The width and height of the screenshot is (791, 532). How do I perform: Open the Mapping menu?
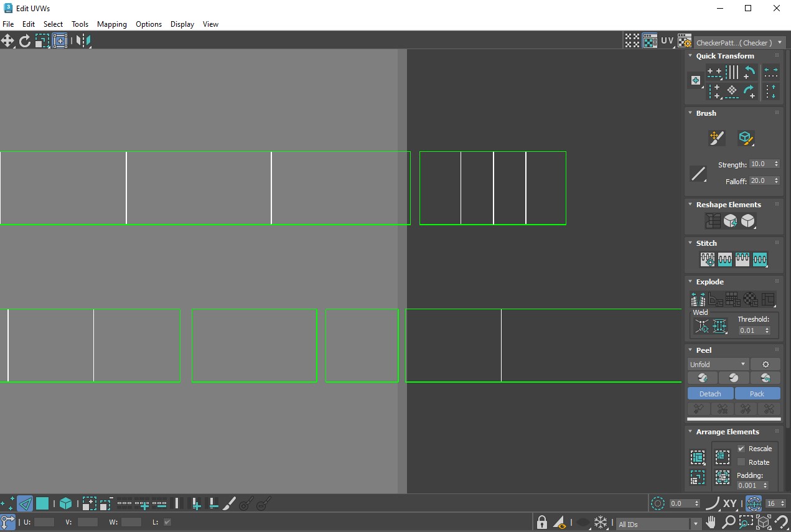[112, 24]
